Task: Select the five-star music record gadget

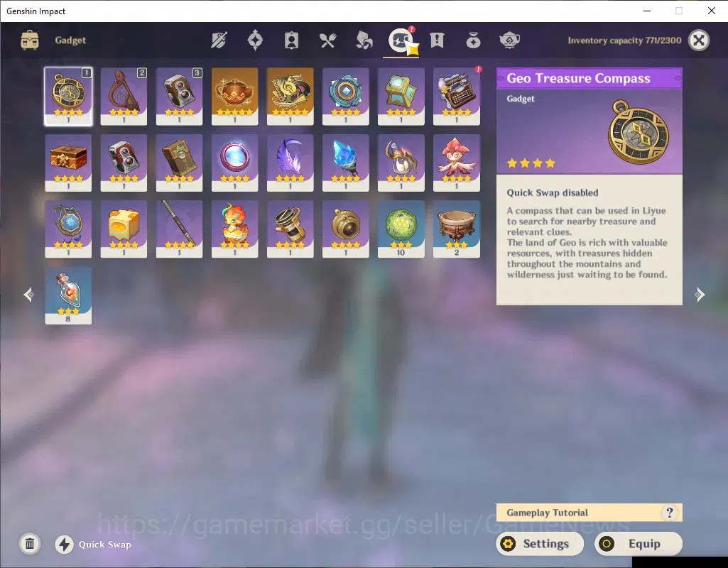Action: (x=290, y=97)
